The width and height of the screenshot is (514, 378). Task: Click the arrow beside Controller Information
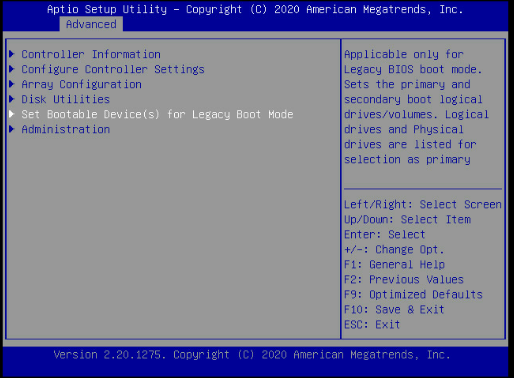(x=12, y=54)
